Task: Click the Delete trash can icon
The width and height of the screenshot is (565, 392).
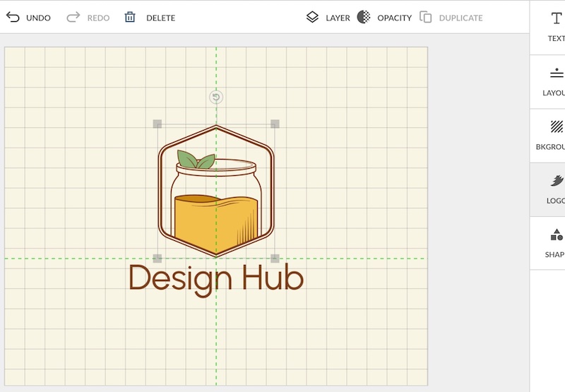Action: click(130, 17)
